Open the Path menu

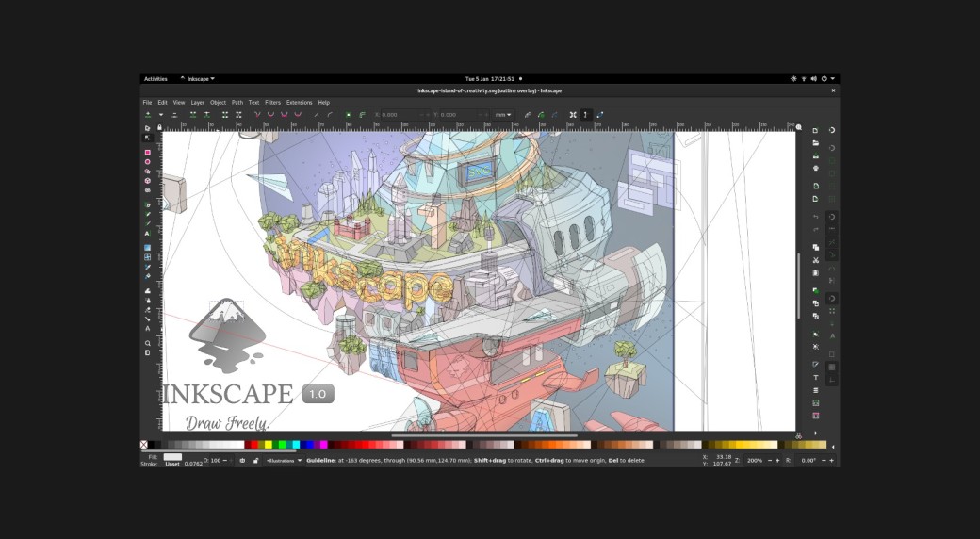[237, 103]
